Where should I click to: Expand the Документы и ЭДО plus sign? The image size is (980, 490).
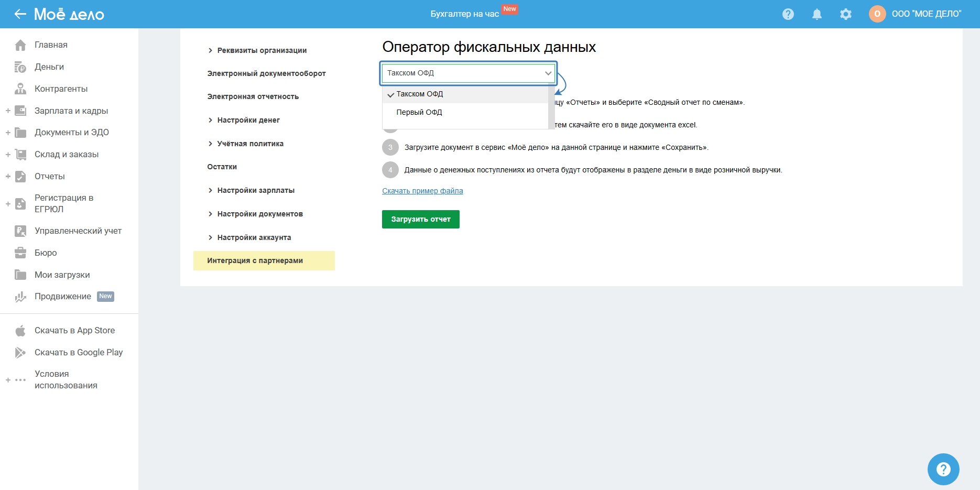click(x=8, y=133)
